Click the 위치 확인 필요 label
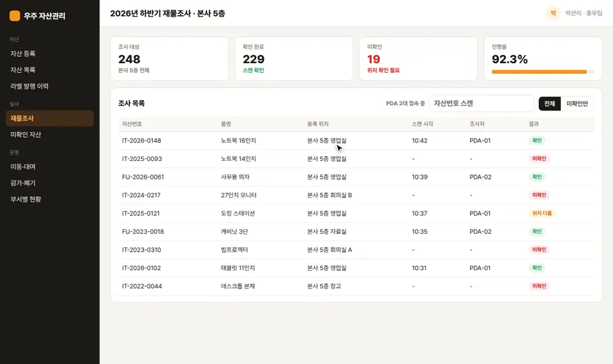 384,70
